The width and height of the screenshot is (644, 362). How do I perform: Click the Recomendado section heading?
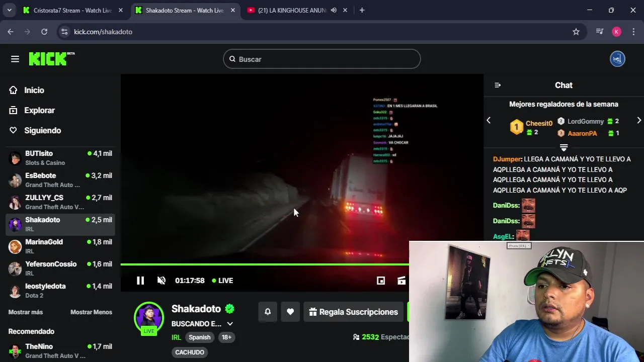[x=31, y=331]
